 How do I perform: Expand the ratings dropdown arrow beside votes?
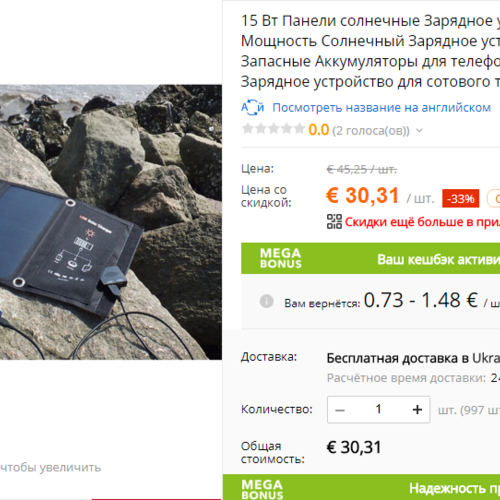419,130
